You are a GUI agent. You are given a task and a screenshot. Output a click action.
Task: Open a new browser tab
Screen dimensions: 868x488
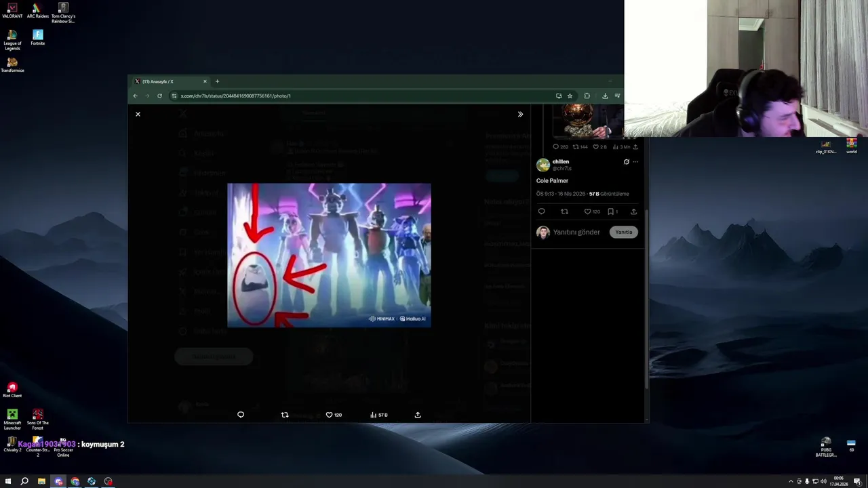tap(217, 81)
